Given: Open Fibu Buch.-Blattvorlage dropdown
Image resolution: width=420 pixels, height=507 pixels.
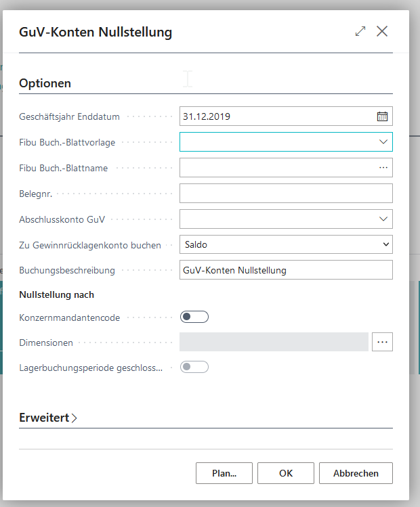Looking at the screenshot, I should tap(383, 141).
